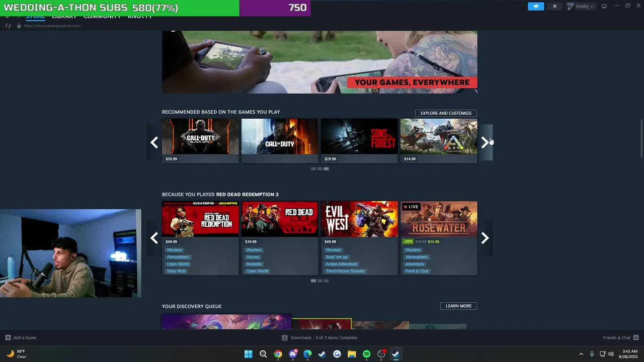Open the taskbar clock showing 3:42 AM

tap(629, 354)
